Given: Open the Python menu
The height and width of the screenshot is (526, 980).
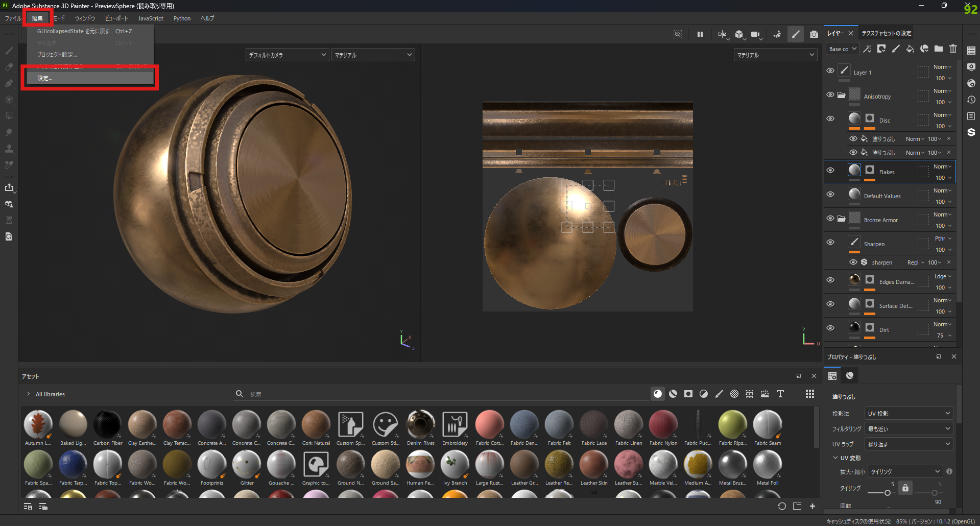Looking at the screenshot, I should 182,18.
